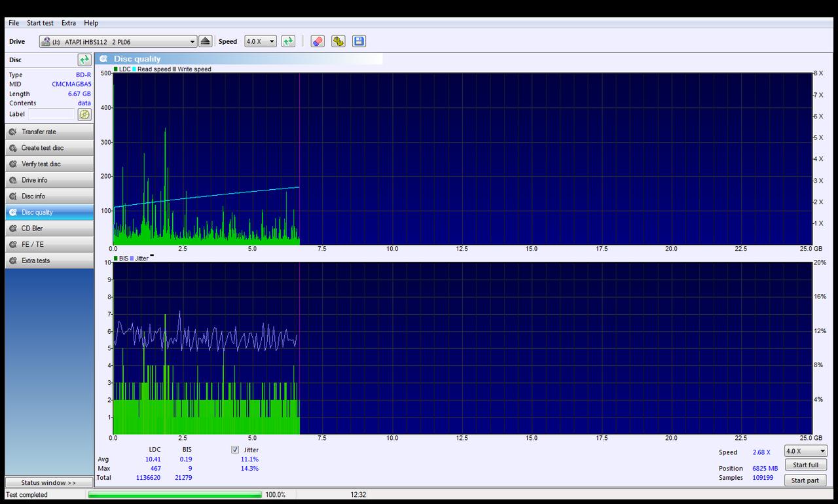838x504 pixels.
Task: Click Start full button
Action: 805,465
